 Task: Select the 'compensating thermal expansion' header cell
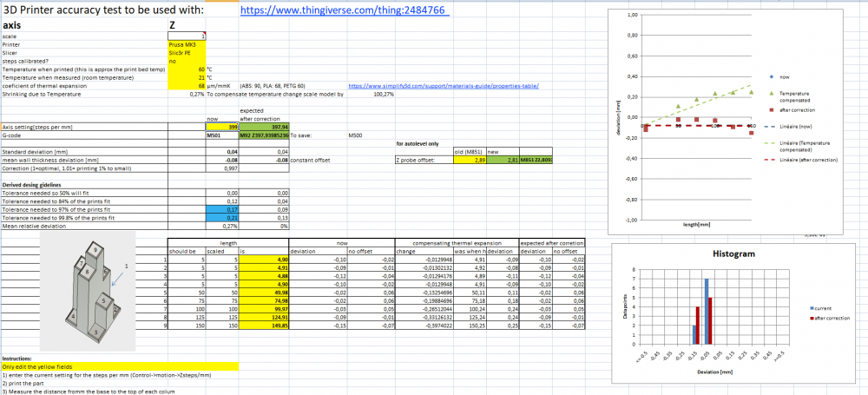(x=457, y=243)
